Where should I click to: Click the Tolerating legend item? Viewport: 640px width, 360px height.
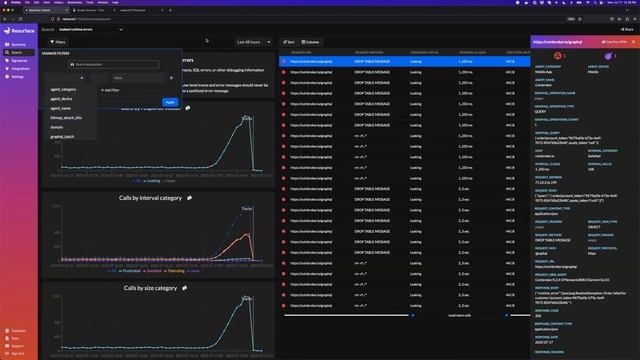click(x=174, y=271)
